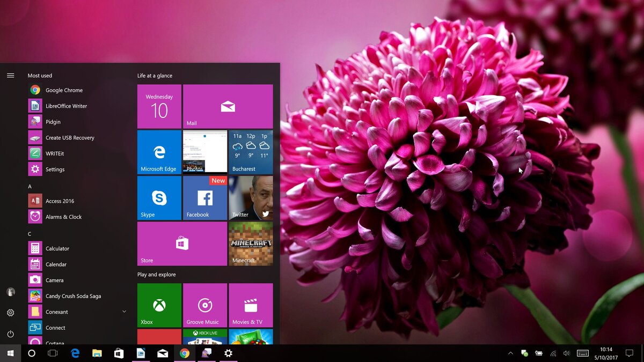This screenshot has height=362, width=644.
Task: Launch the Minecraft tile
Action: pyautogui.click(x=251, y=243)
